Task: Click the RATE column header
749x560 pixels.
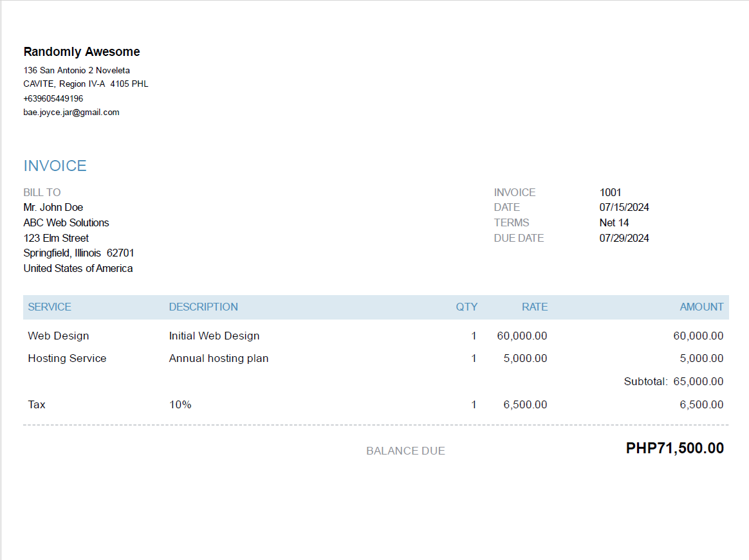Action: point(535,307)
